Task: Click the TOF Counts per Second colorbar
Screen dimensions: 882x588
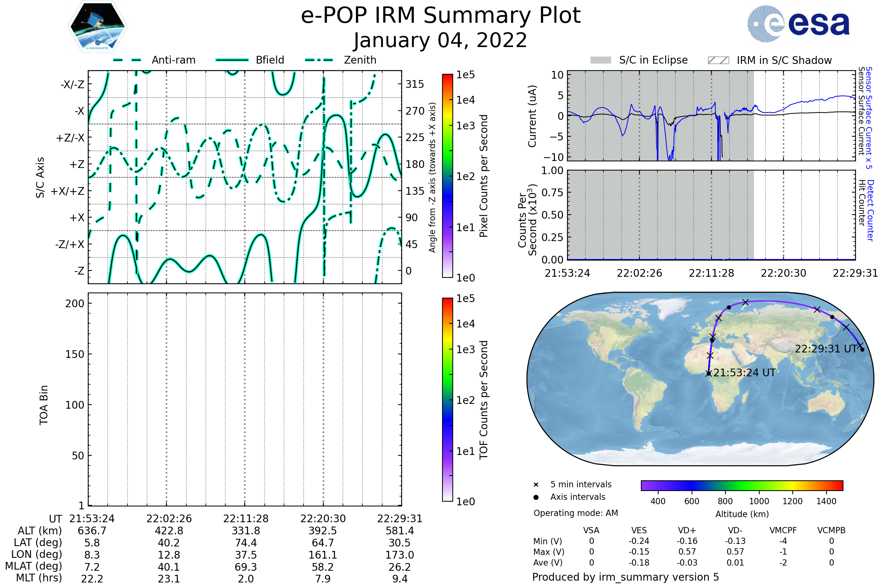Action: tap(447, 399)
